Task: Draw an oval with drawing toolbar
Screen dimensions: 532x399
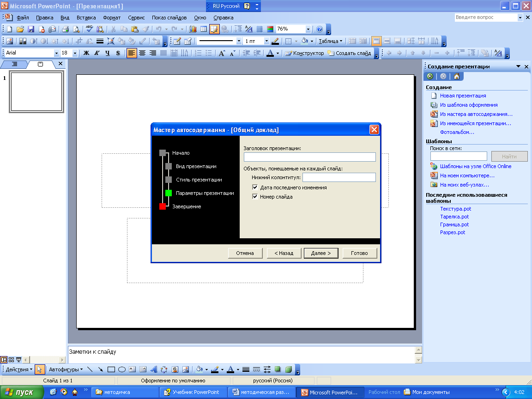Action: click(x=122, y=369)
